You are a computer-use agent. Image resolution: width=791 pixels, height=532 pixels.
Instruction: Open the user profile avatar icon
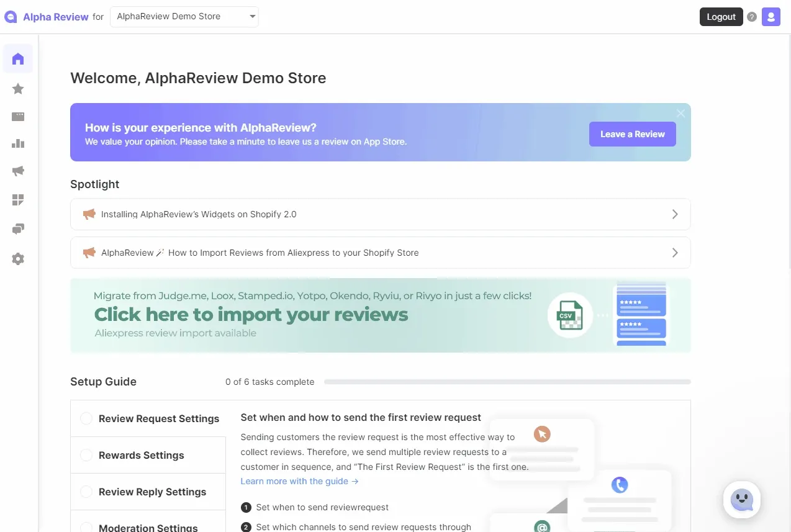pyautogui.click(x=771, y=17)
